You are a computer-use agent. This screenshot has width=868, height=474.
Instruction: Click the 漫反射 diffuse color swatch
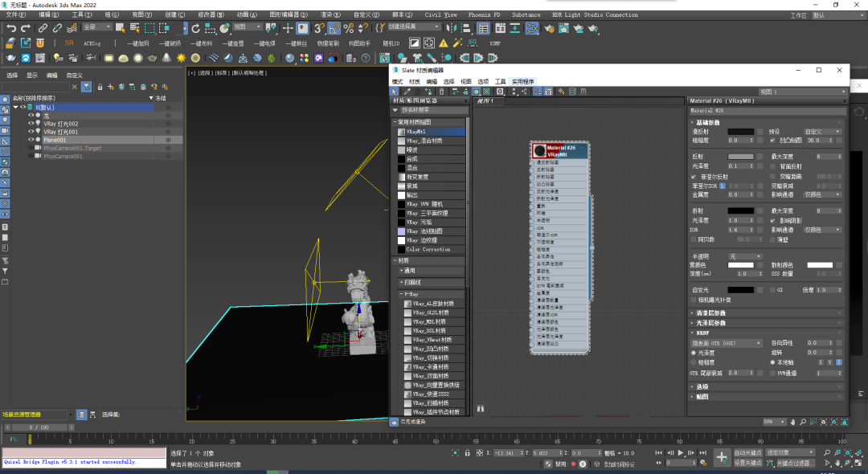pos(741,131)
